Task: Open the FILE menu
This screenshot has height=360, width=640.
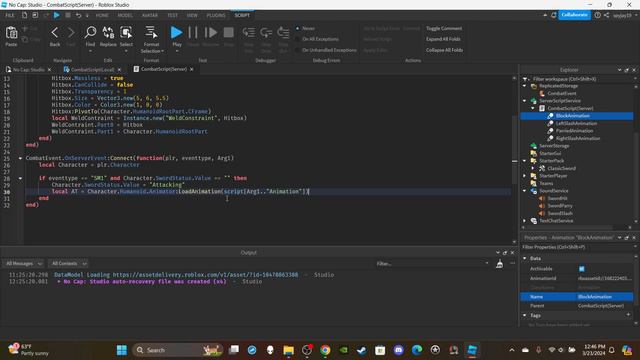Action: 10,15
